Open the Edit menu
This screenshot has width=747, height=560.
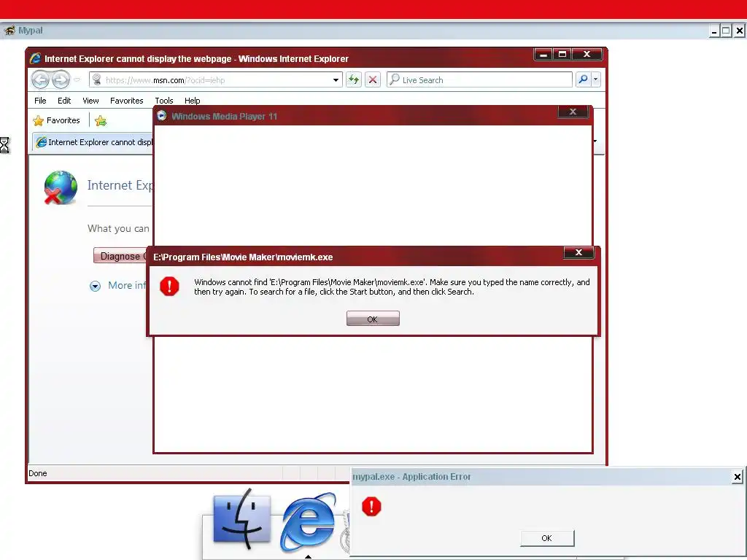tap(64, 101)
